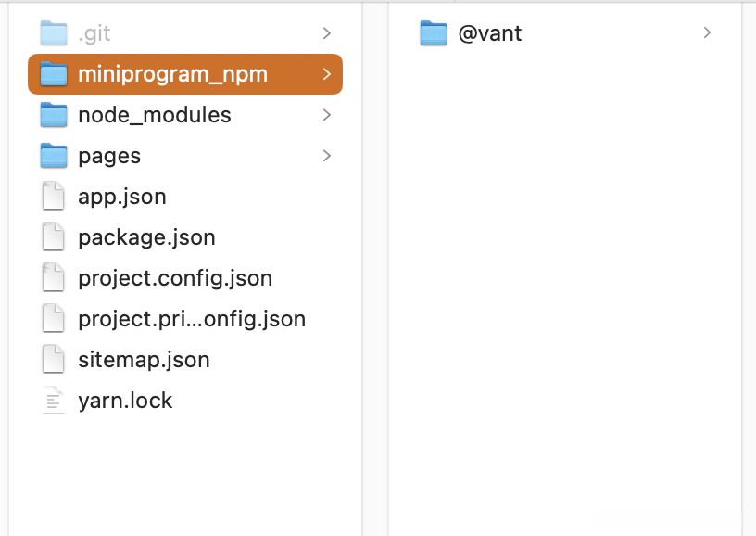756x536 pixels.
Task: Click the project.config.json file icon
Action: (55, 278)
